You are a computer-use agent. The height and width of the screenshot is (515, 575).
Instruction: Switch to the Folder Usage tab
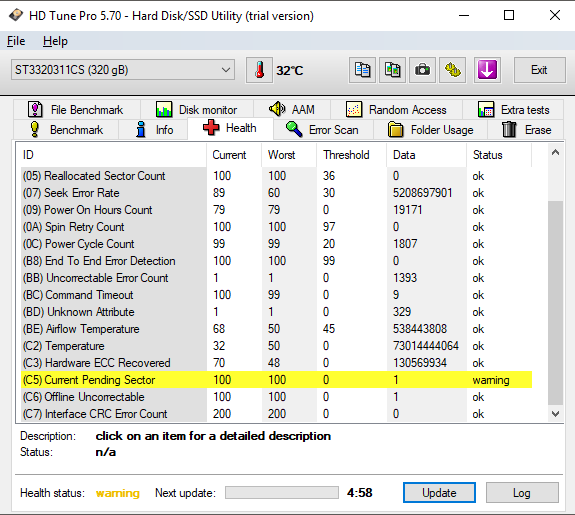point(431,129)
